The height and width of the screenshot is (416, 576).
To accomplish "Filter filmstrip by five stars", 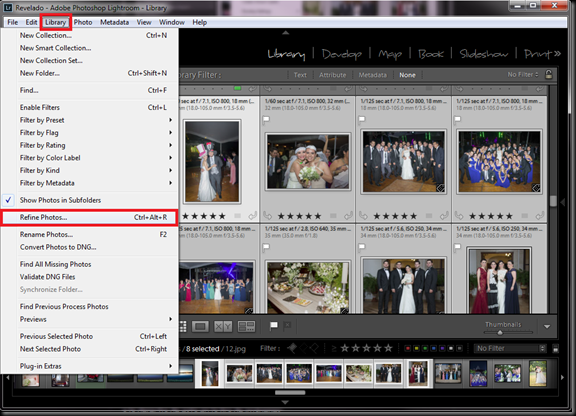I will point(388,348).
